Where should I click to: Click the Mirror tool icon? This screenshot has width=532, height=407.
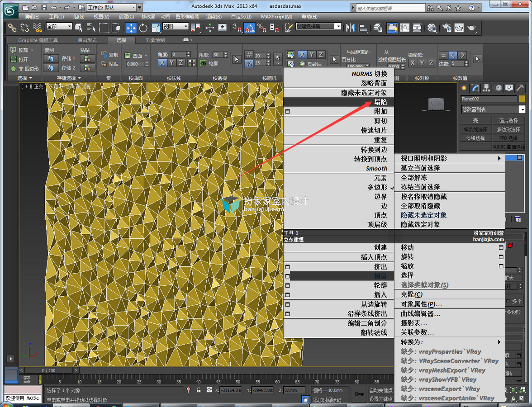pyautogui.click(x=350, y=28)
